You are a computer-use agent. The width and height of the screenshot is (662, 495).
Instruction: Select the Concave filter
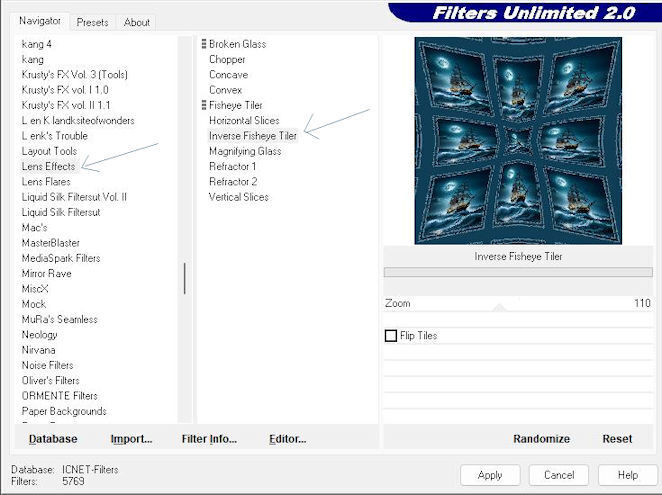coord(228,75)
